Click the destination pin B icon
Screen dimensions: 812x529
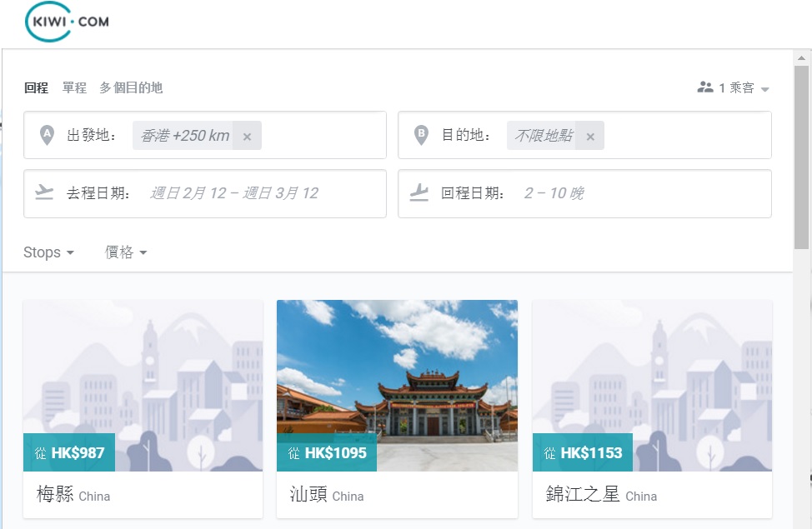[x=422, y=135]
